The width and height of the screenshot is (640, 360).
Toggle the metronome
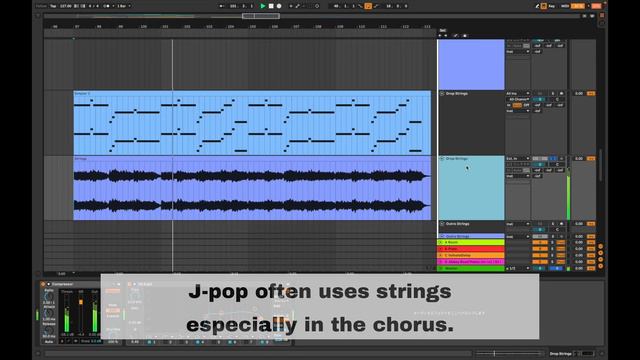(107, 6)
